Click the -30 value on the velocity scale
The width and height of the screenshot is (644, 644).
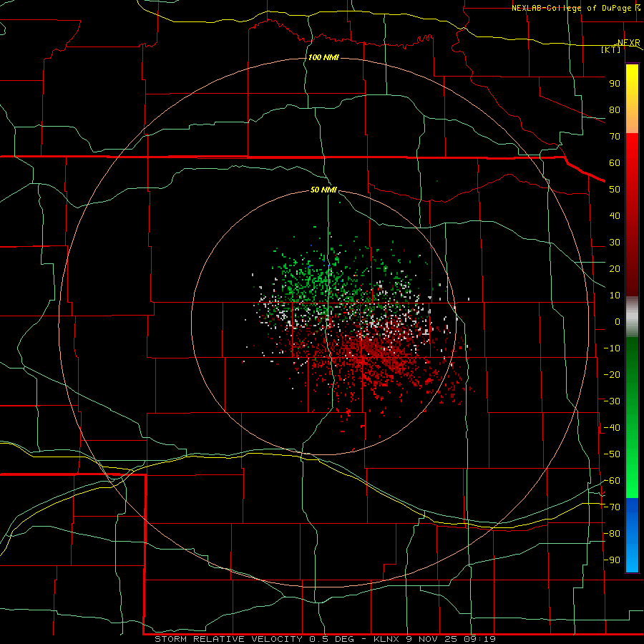(612, 401)
